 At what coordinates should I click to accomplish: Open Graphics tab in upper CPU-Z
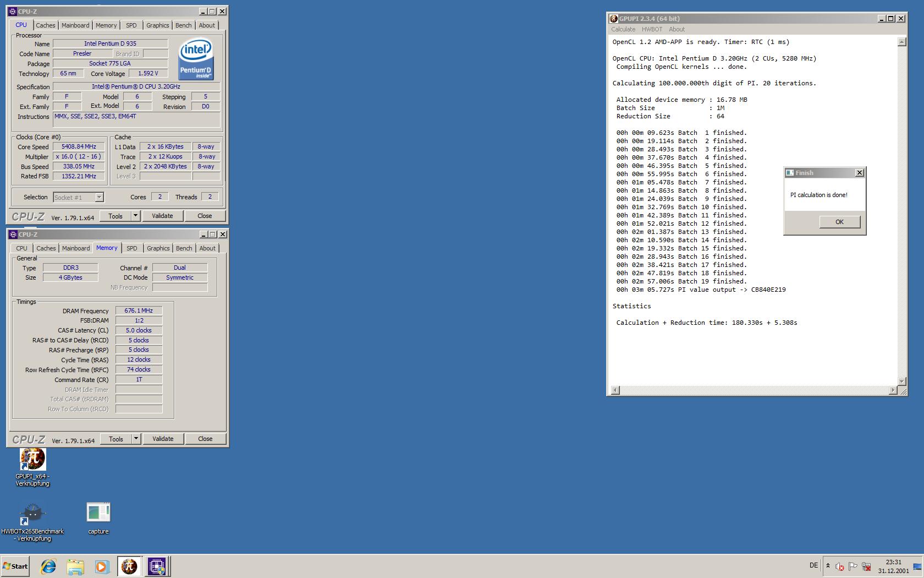click(157, 25)
